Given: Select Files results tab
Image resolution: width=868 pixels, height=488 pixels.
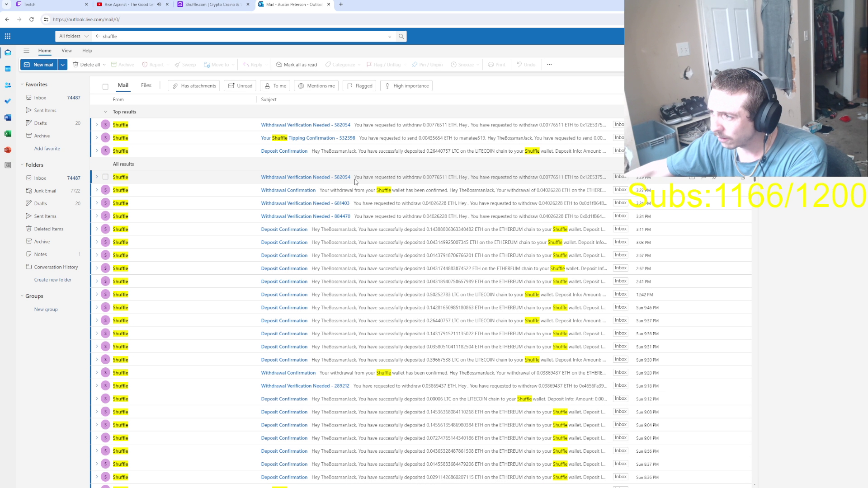Looking at the screenshot, I should [x=146, y=85].
